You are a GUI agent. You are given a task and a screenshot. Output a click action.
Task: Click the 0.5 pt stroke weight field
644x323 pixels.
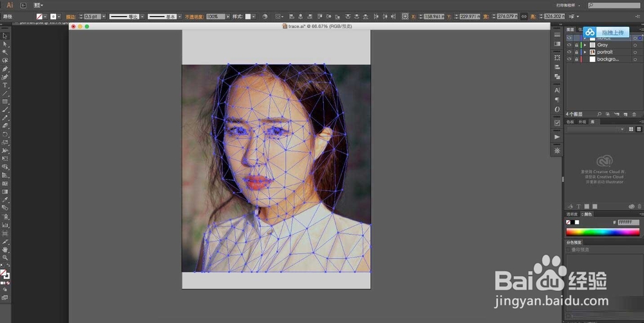[x=92, y=17]
